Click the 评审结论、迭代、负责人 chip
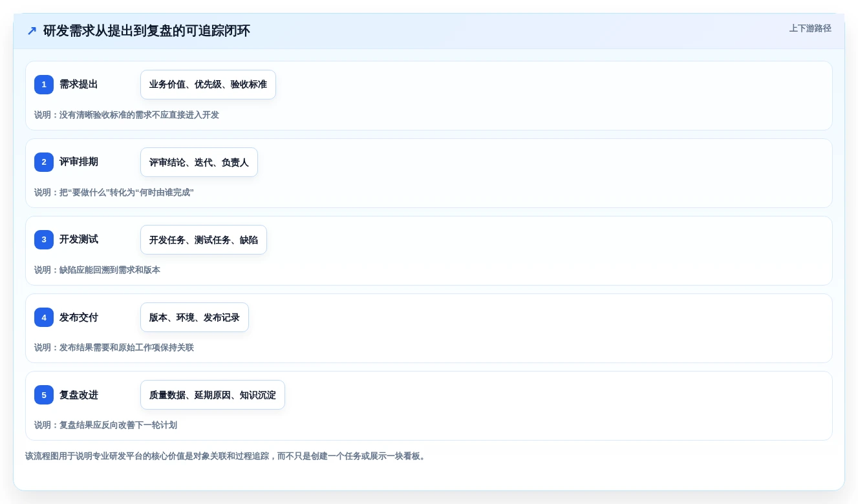The width and height of the screenshot is (858, 504). coord(199,162)
